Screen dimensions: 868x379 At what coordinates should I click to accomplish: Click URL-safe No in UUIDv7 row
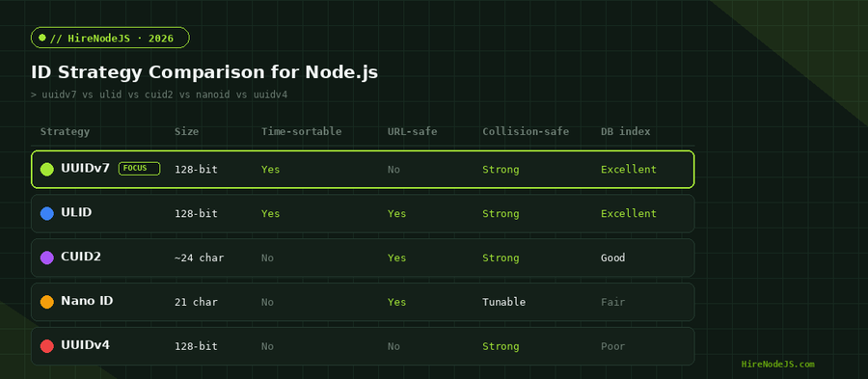coord(393,170)
